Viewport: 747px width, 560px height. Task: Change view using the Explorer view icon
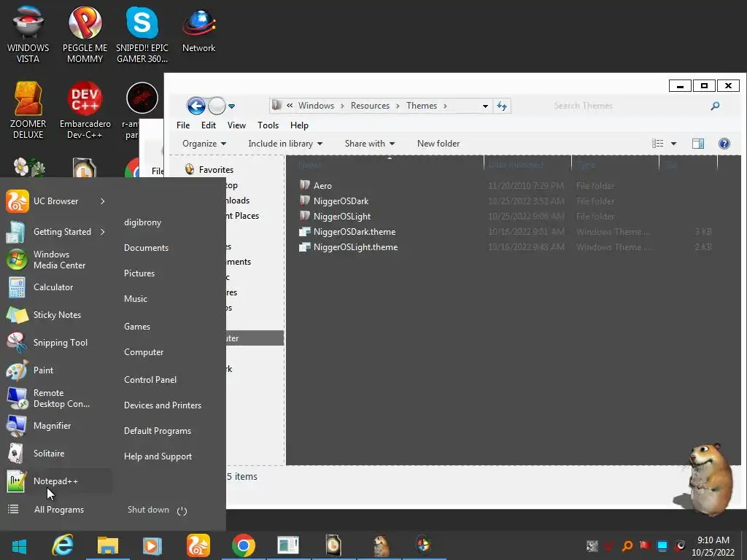658,144
